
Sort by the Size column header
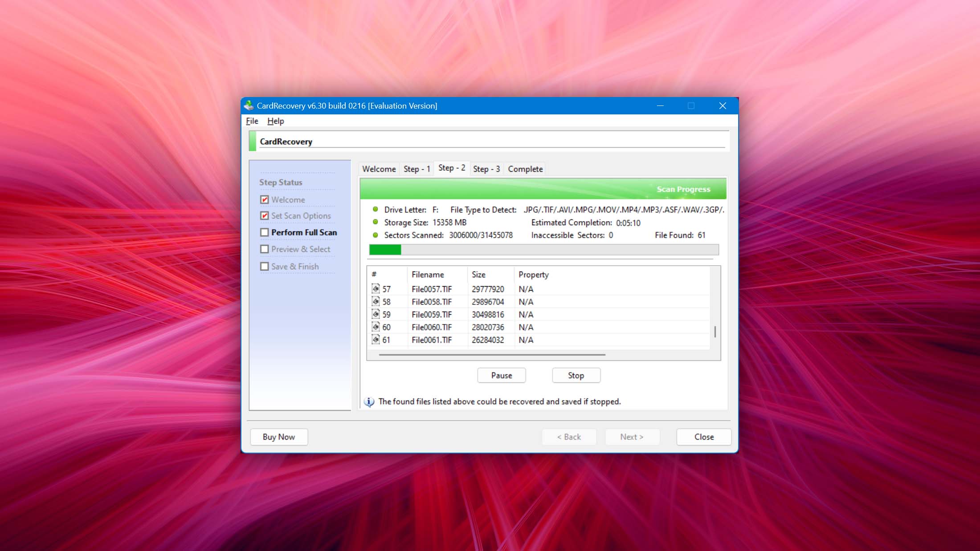coord(490,275)
